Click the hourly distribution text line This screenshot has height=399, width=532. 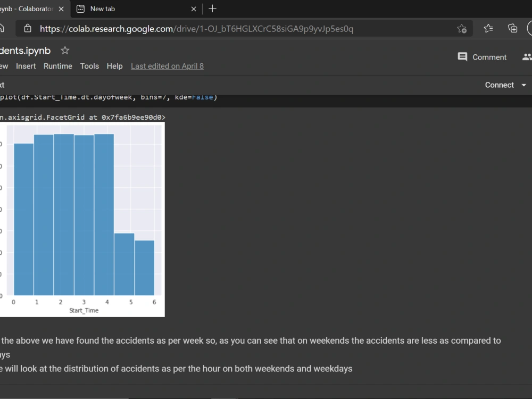[x=176, y=369]
